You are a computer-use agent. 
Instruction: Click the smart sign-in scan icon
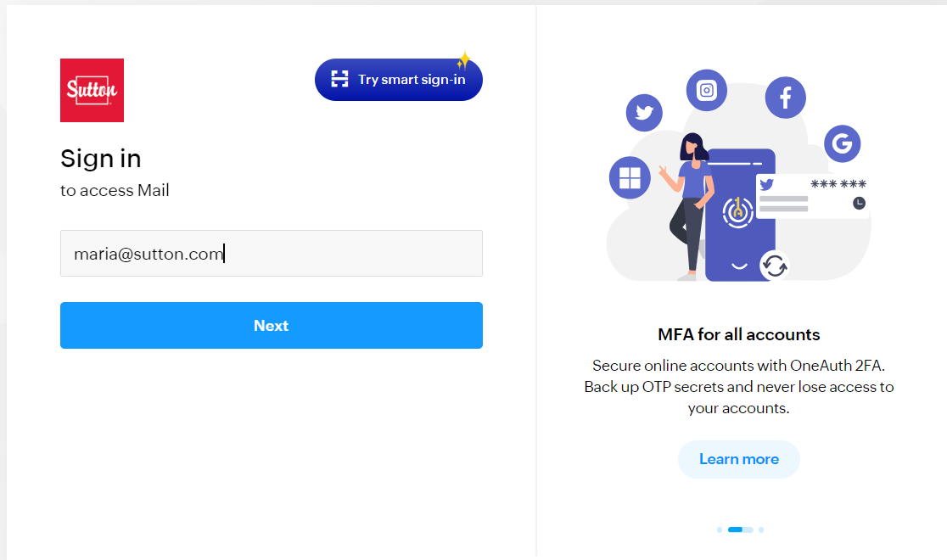click(339, 79)
